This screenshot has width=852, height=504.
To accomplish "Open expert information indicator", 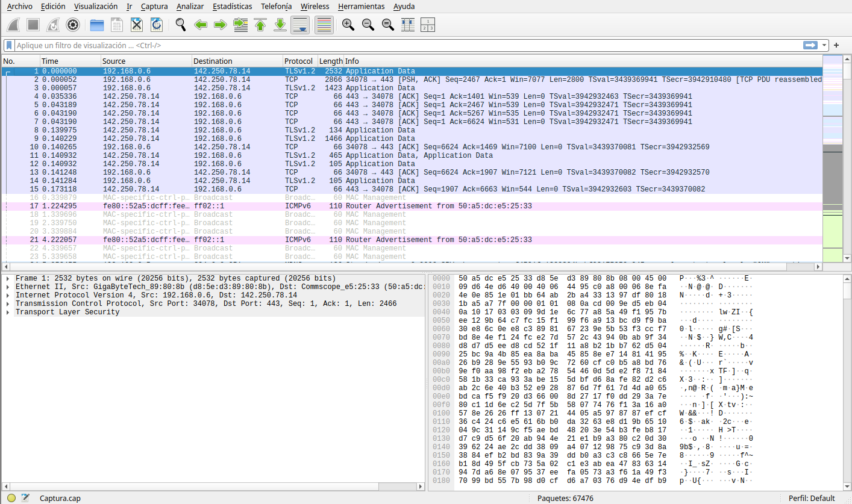I will (x=11, y=498).
